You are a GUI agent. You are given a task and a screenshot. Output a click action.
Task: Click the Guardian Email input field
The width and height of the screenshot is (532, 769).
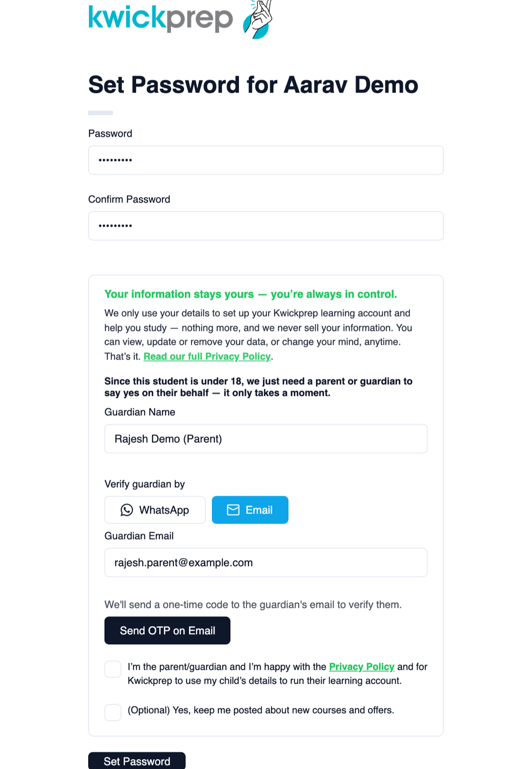[266, 563]
